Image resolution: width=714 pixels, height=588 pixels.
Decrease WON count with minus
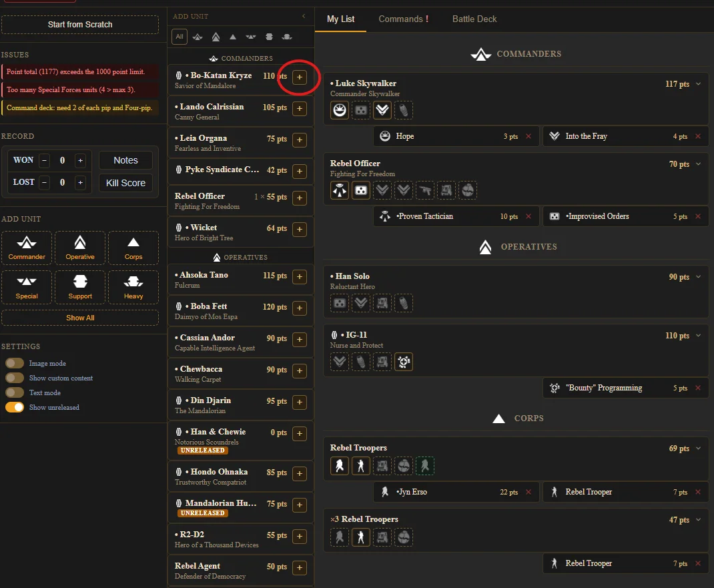44,160
